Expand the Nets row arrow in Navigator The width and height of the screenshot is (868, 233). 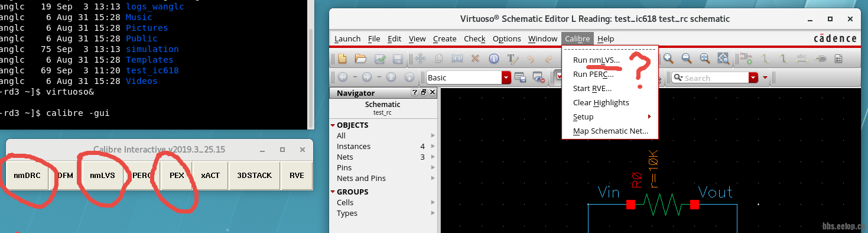[x=433, y=157]
